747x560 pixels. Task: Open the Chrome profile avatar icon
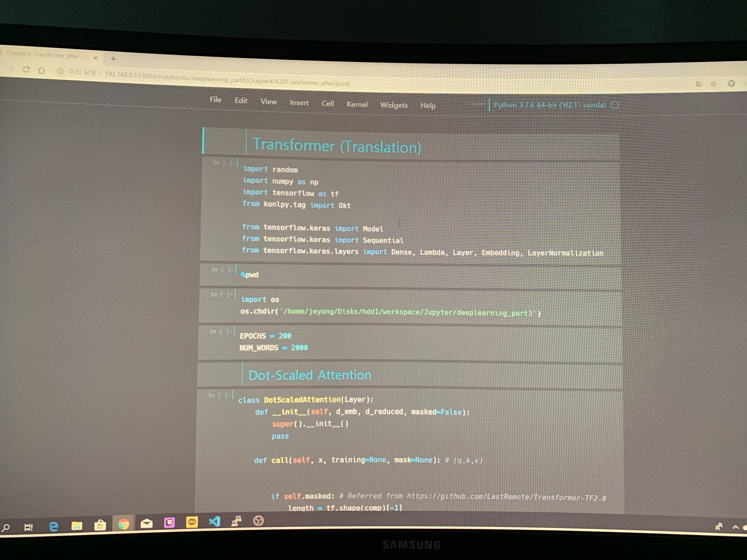(731, 83)
